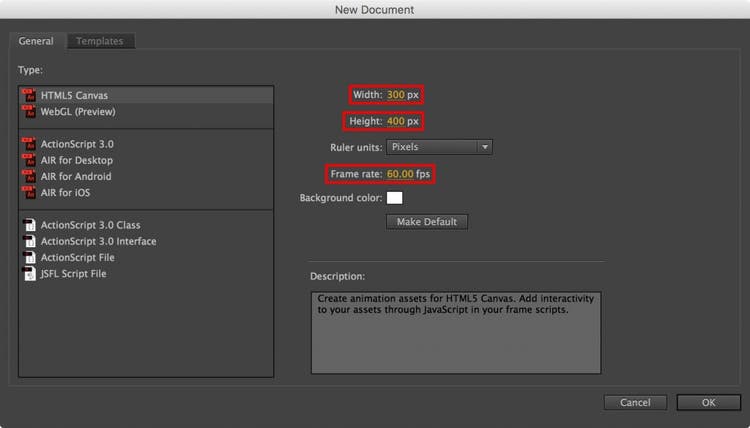Open the Ruler units dropdown

point(438,147)
